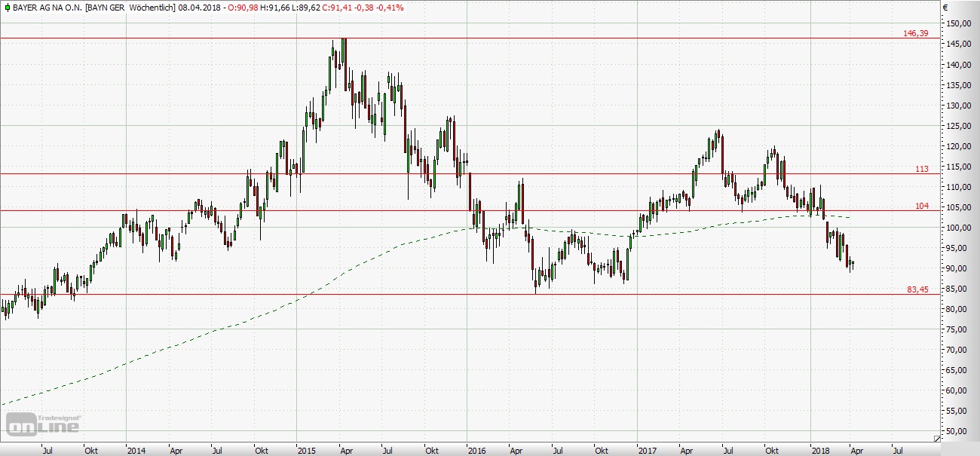This screenshot has height=456, width=980.
Task: Click the 2018 year label on time axis
Action: pos(820,451)
